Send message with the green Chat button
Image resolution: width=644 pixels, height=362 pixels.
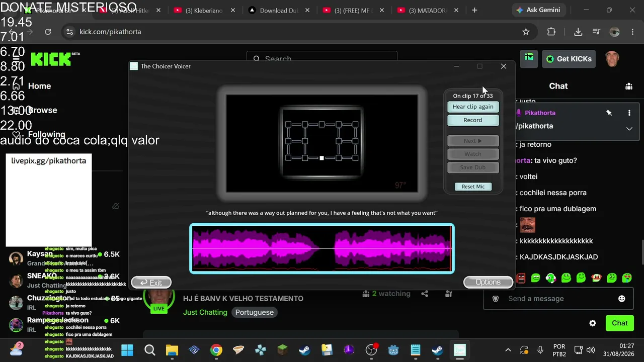619,323
